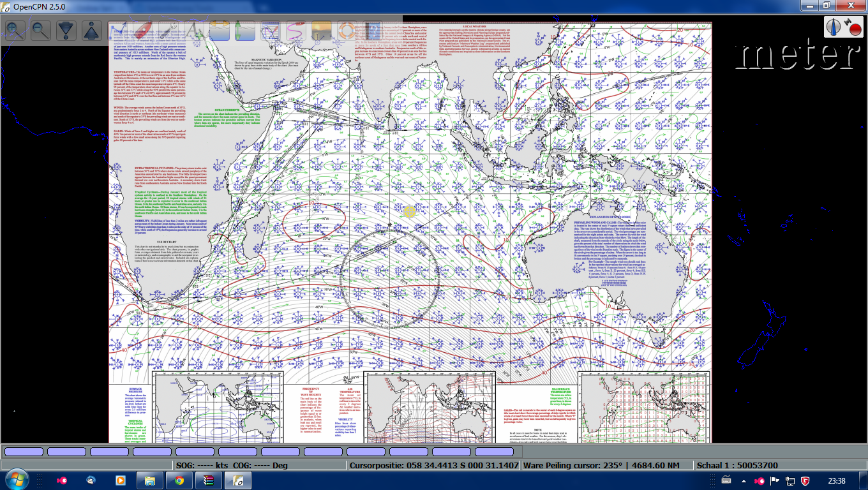The width and height of the screenshot is (868, 490).
Task: Start the create route tool
Action: pos(118,30)
